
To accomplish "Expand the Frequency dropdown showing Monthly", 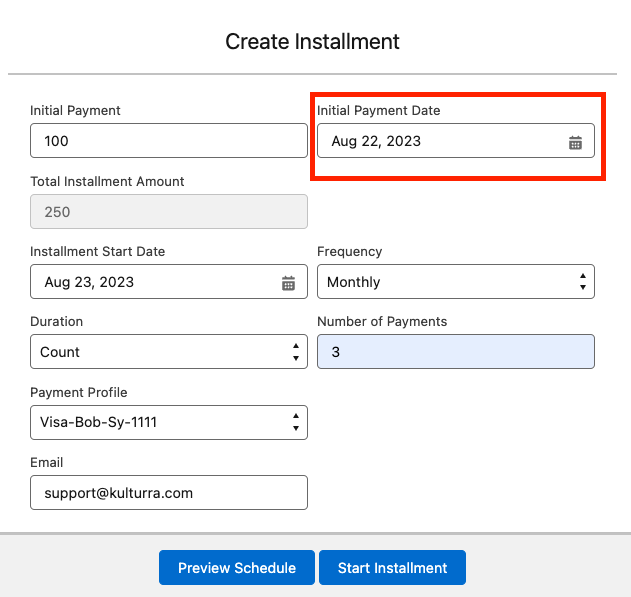I will coord(455,282).
